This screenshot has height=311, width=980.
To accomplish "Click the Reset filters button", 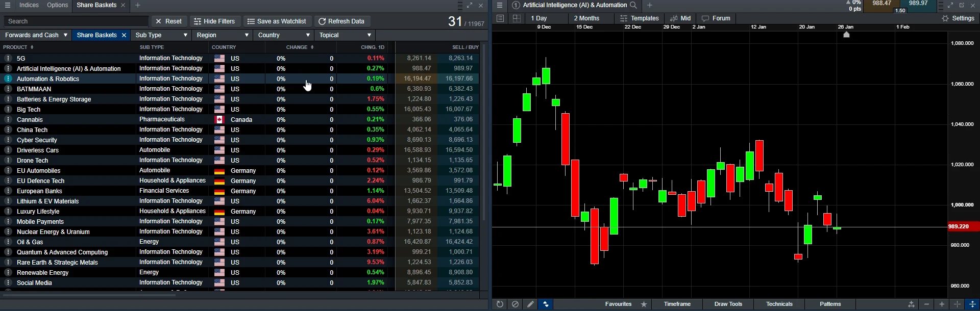I will point(169,21).
